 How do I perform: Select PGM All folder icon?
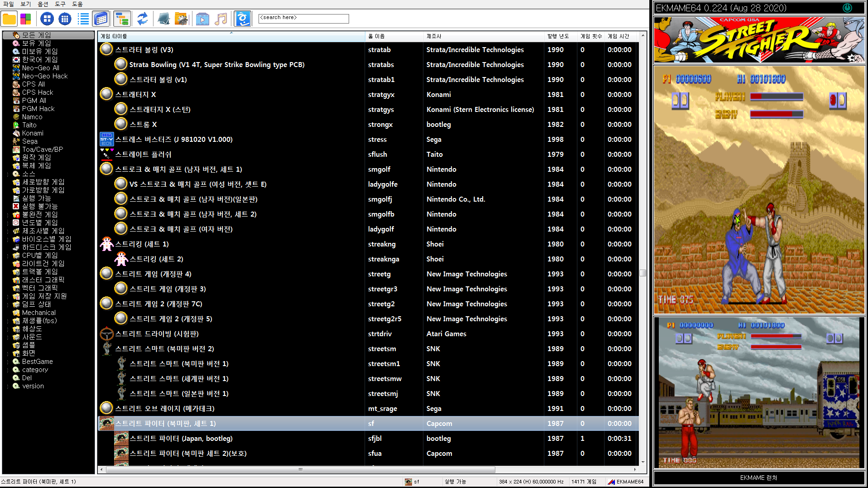16,100
